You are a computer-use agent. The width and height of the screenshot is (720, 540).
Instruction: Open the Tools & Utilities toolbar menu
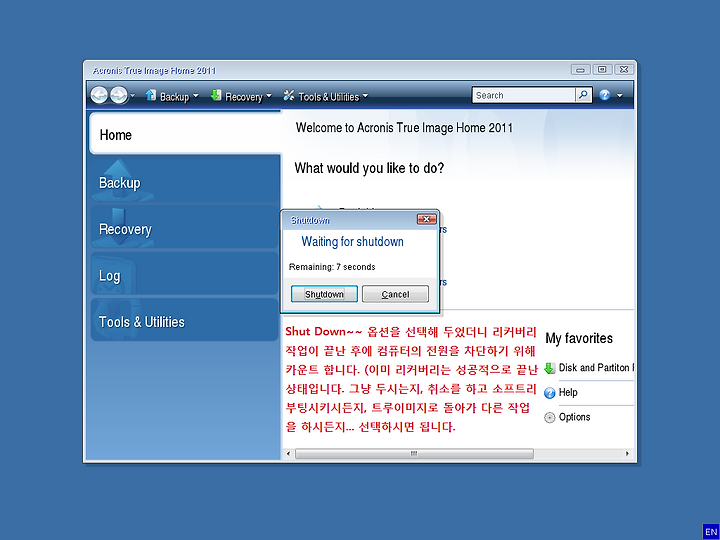click(326, 96)
